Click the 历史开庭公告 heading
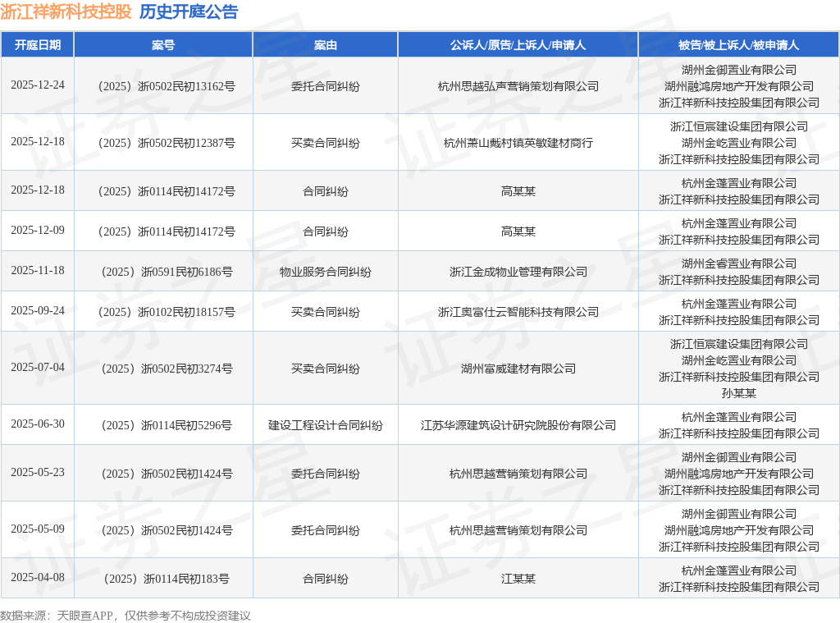The width and height of the screenshot is (840, 623). tap(189, 11)
